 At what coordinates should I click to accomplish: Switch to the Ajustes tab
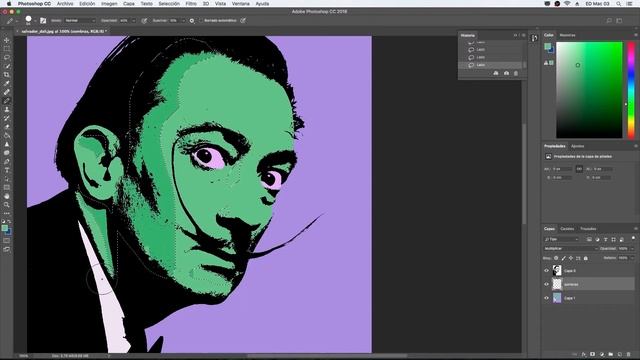point(577,146)
